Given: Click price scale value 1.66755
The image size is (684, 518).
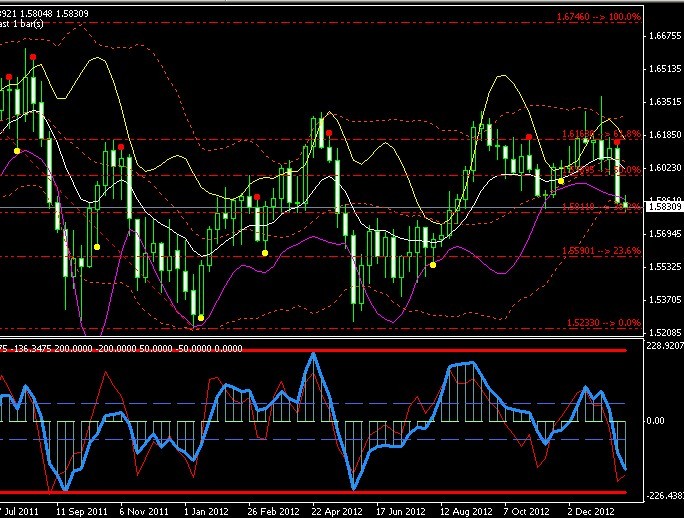Looking at the screenshot, I should (665, 36).
